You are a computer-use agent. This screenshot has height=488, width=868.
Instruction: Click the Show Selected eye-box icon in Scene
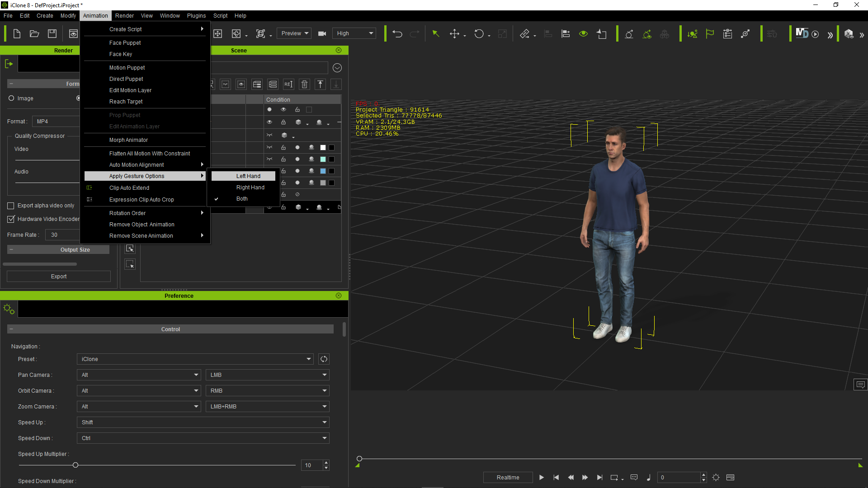point(241,84)
